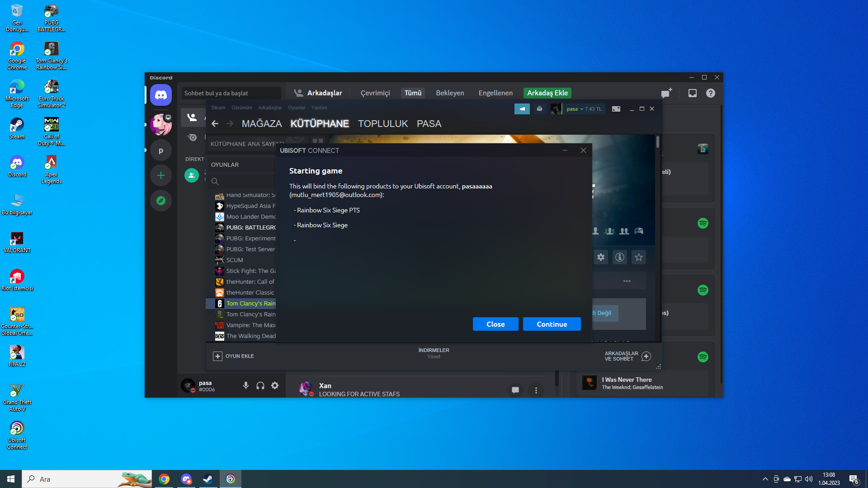Viewport: 868px width, 488px height.
Task: Click Discord home logo button
Action: [x=161, y=95]
